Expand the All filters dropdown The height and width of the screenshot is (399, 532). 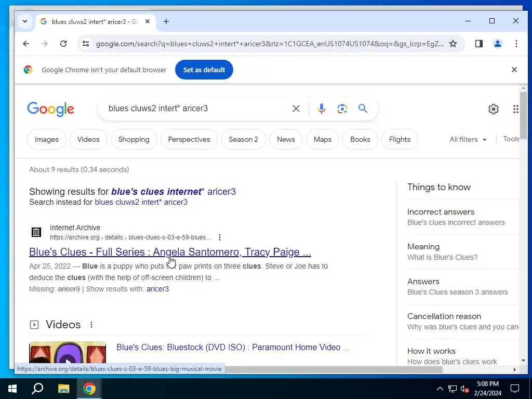468,139
